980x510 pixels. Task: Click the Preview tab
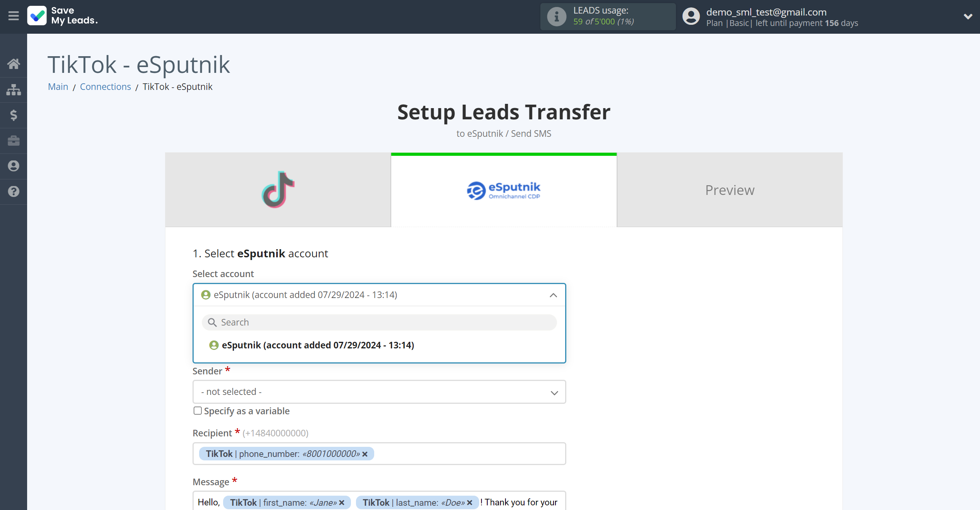pyautogui.click(x=730, y=190)
